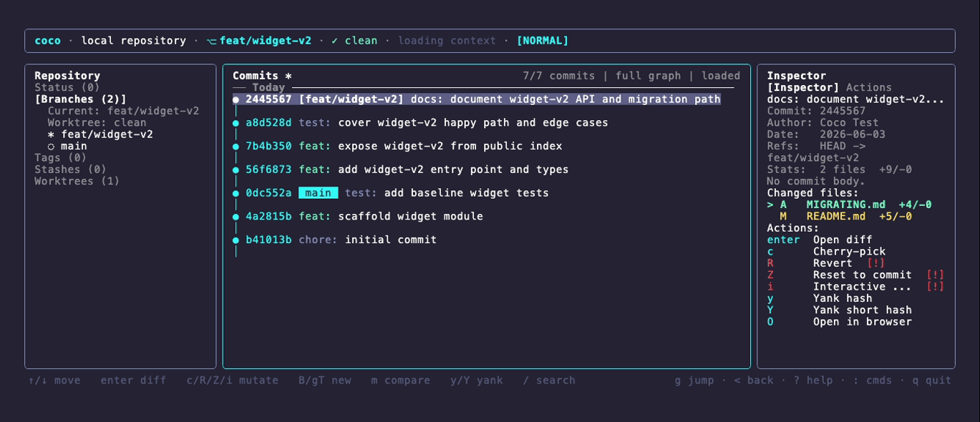Image resolution: width=980 pixels, height=422 pixels.
Task: Click graph node dot for commit 4a2815b
Action: coord(236,216)
